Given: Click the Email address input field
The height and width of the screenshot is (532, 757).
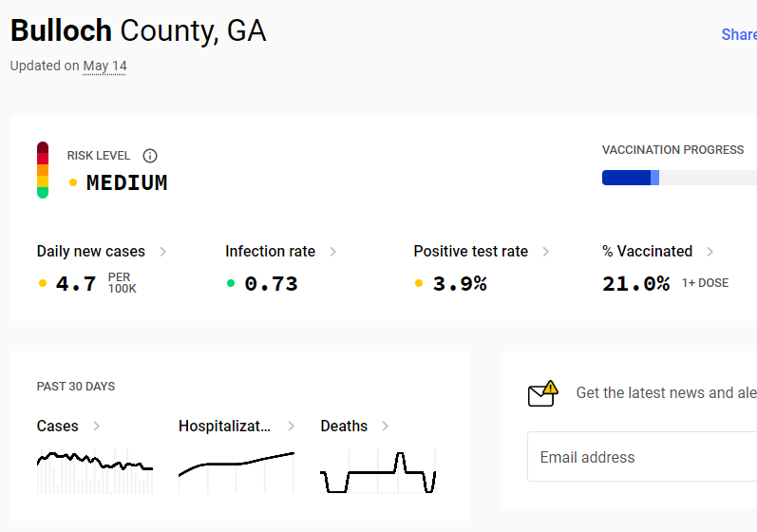Looking at the screenshot, I should [x=642, y=457].
